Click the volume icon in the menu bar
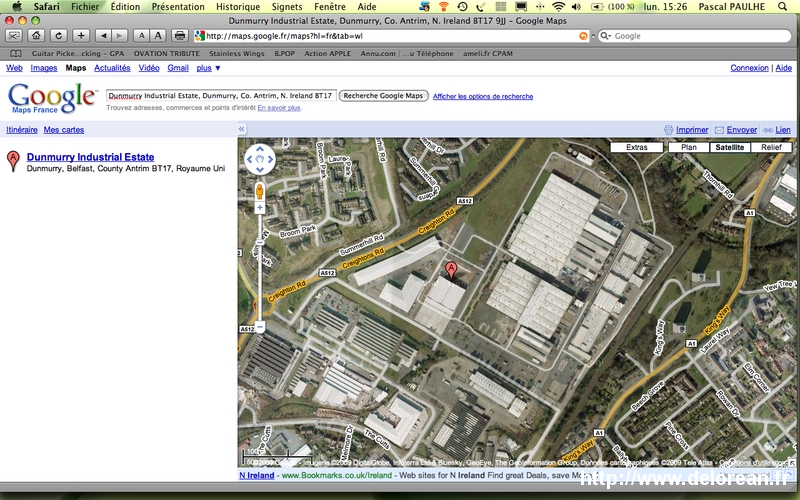The image size is (800, 500). click(x=577, y=7)
